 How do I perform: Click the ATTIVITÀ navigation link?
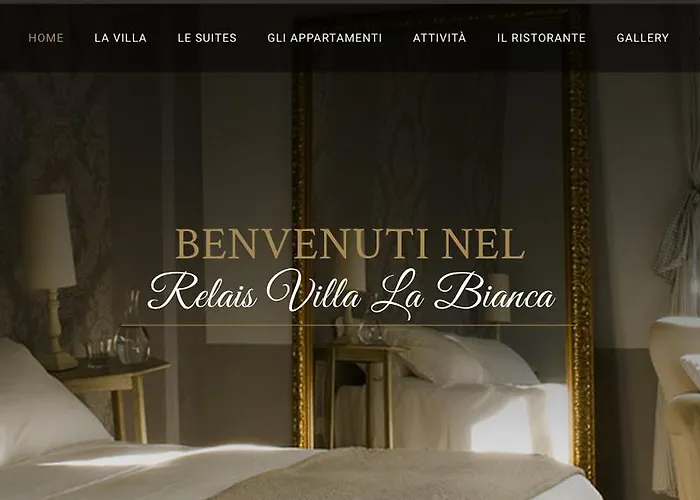coord(439,38)
